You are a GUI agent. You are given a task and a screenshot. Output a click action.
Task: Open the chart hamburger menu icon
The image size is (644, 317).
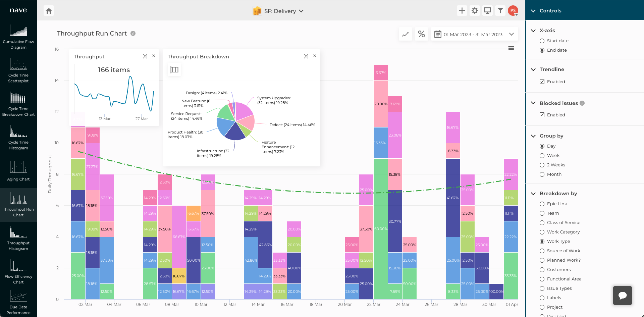click(x=511, y=48)
